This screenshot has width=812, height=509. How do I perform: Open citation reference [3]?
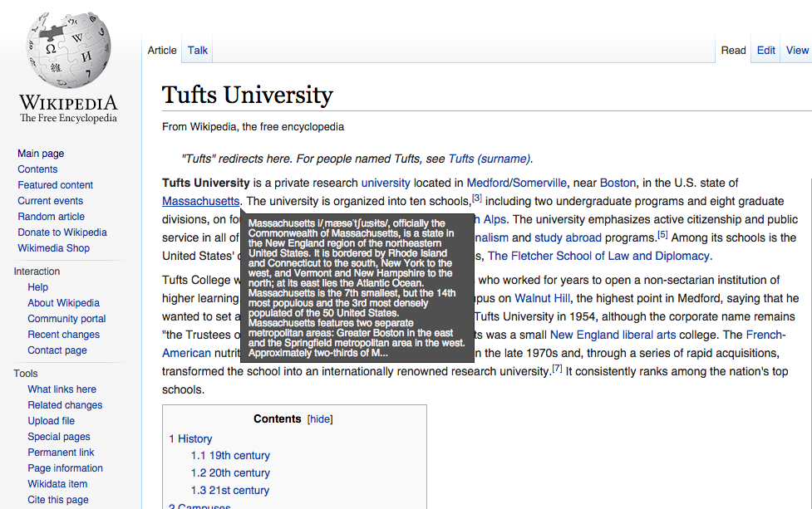[x=477, y=198]
